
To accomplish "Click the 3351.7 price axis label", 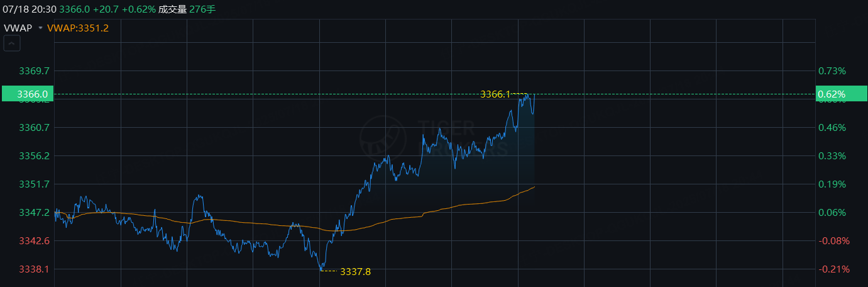I will [x=35, y=184].
